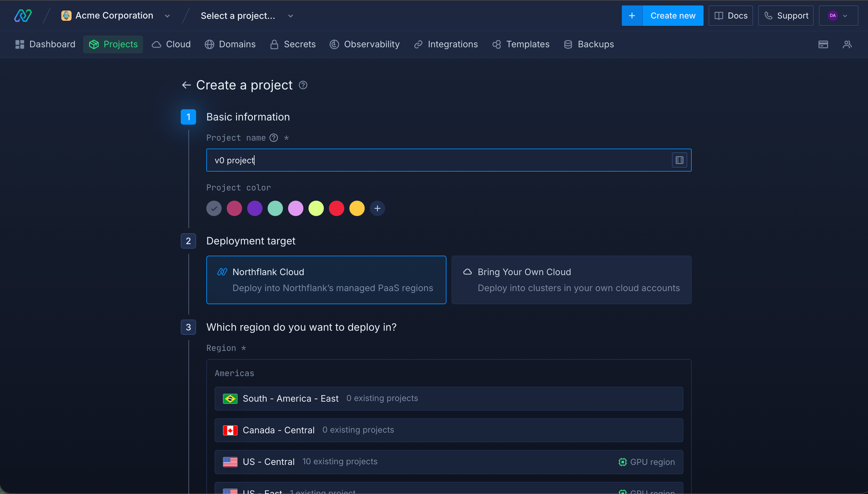
Task: Click the Deployment target step heading
Action: (251, 241)
